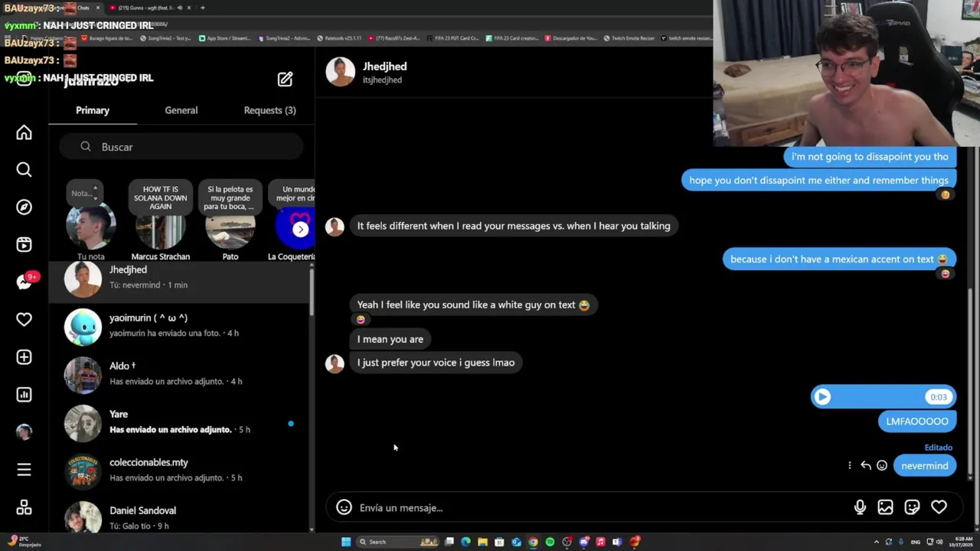Viewport: 980px width, 551px height.
Task: Click the conversation list scrollbar
Action: pyautogui.click(x=311, y=291)
